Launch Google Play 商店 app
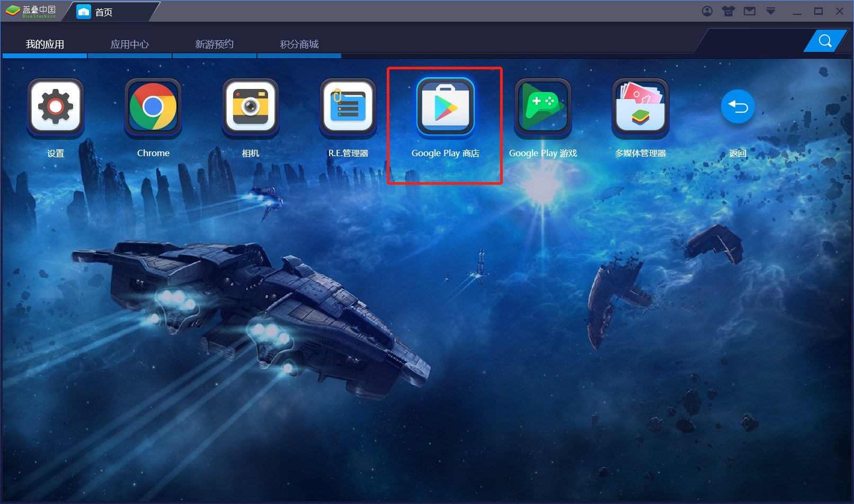This screenshot has width=854, height=504. [x=446, y=107]
